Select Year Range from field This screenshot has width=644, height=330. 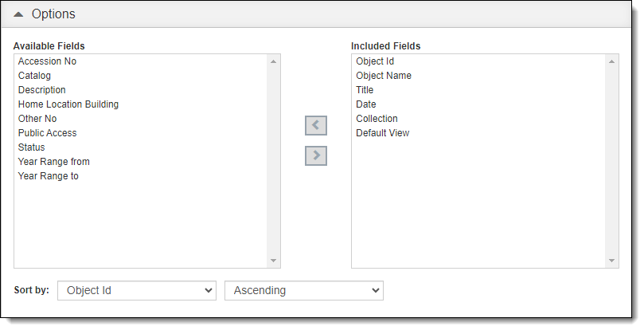tap(54, 162)
